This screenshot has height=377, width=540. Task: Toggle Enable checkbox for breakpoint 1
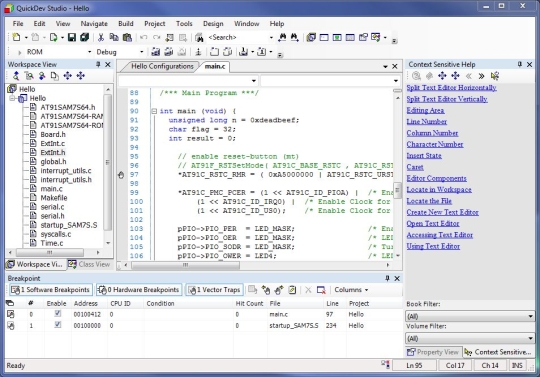58,325
